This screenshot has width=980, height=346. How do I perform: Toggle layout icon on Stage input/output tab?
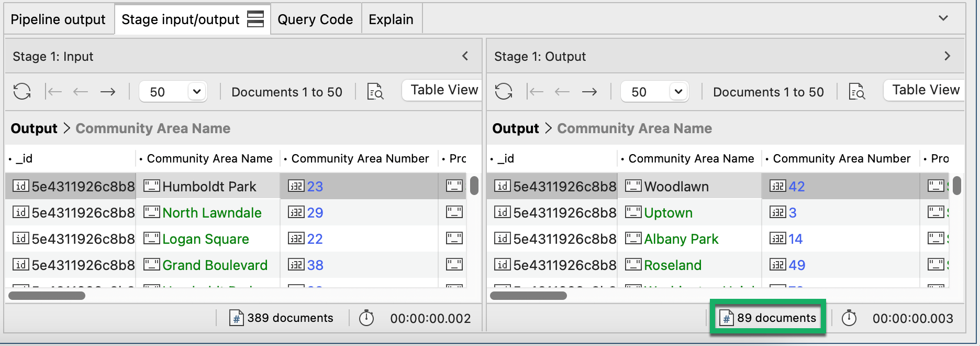(255, 19)
